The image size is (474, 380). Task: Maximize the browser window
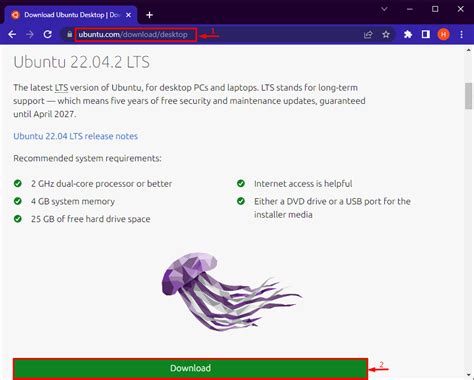pyautogui.click(x=435, y=9)
